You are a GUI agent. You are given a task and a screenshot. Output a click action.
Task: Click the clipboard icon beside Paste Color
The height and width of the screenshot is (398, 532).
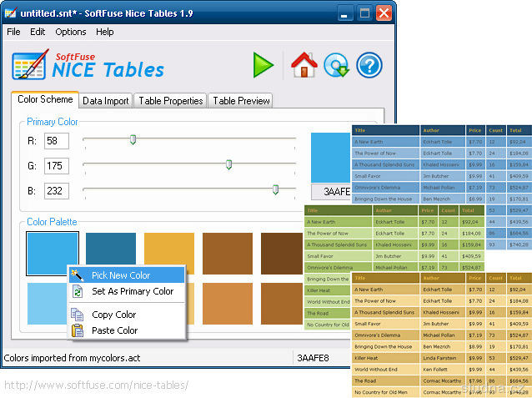point(78,330)
